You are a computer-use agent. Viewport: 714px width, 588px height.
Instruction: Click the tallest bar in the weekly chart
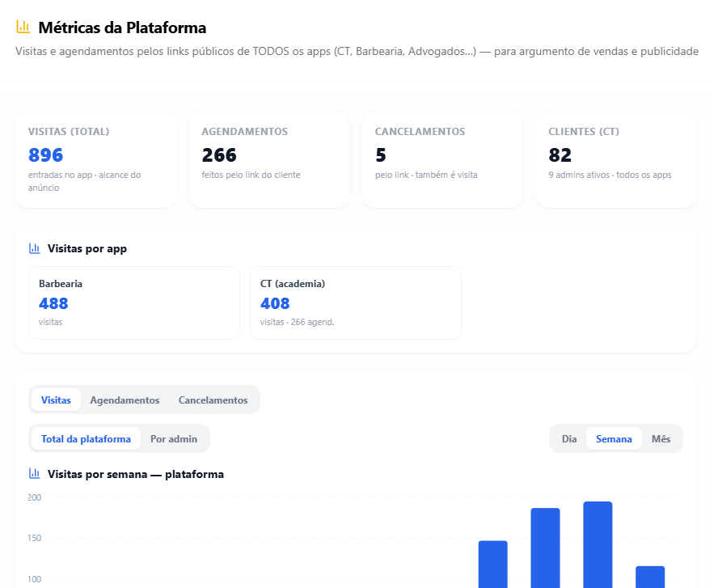pyautogui.click(x=598, y=545)
